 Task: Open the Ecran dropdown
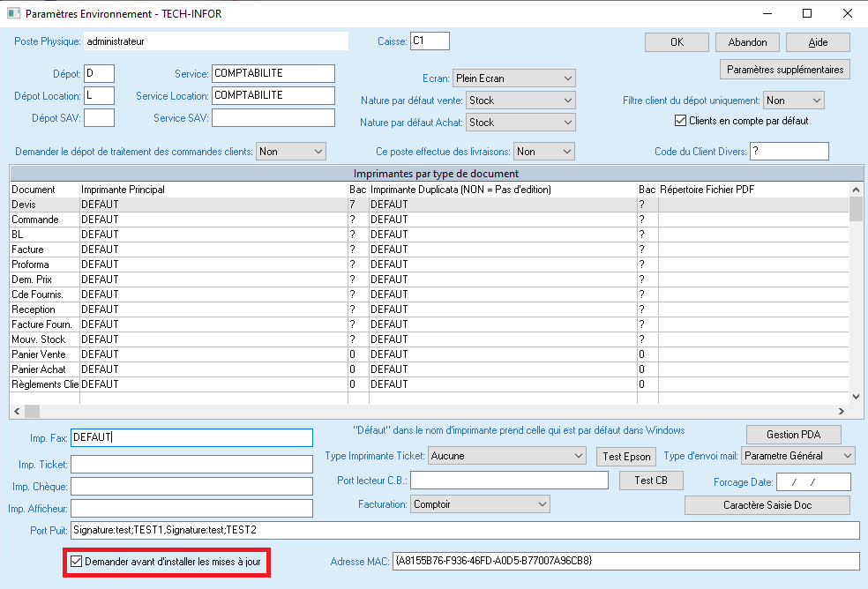(x=513, y=78)
